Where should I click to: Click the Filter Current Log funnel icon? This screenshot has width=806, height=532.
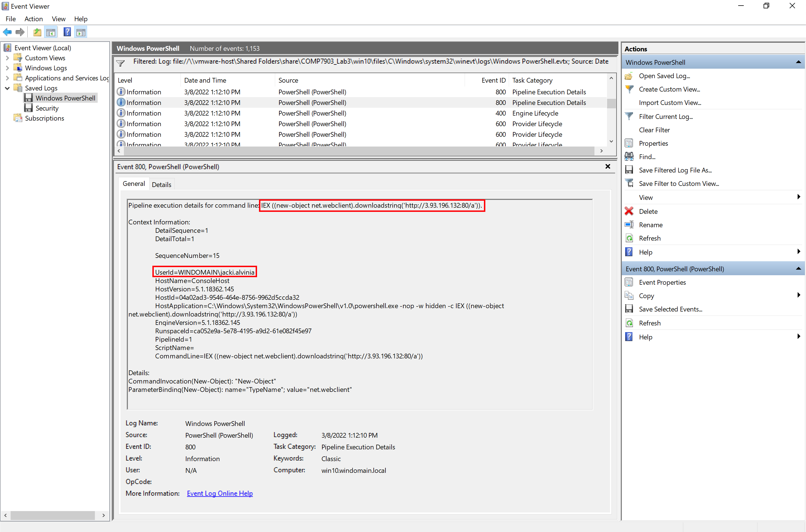point(629,116)
